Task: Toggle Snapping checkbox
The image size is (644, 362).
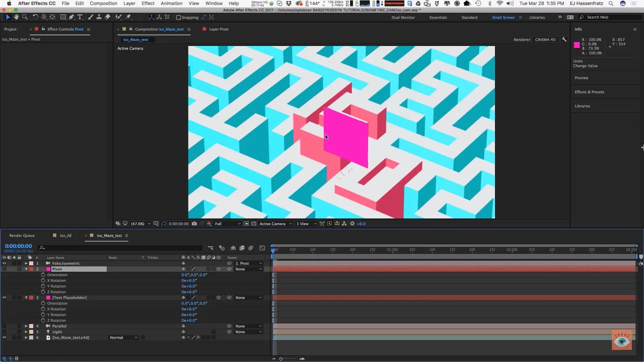Action: [x=178, y=17]
